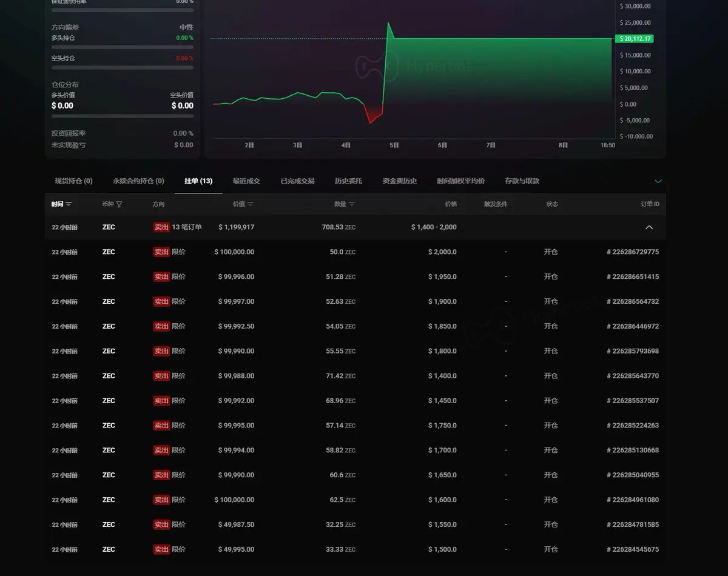Click the $ 1,400.0 price cell

pos(442,376)
